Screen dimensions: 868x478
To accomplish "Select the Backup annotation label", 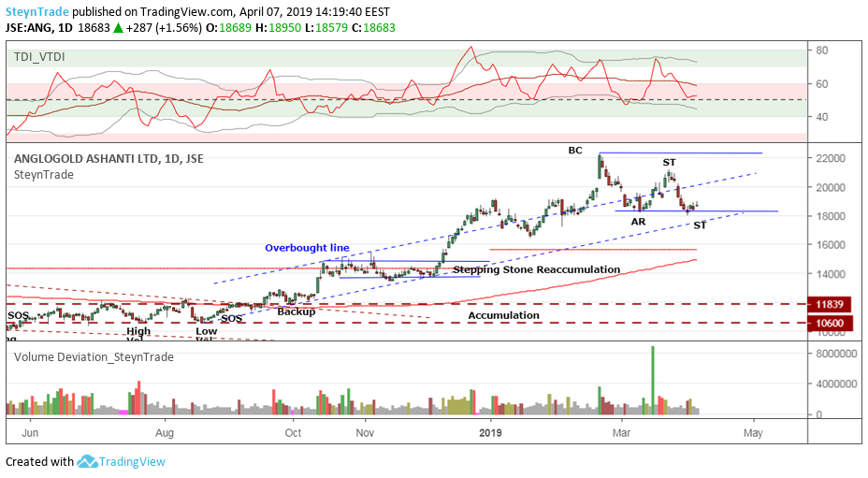I will [297, 311].
